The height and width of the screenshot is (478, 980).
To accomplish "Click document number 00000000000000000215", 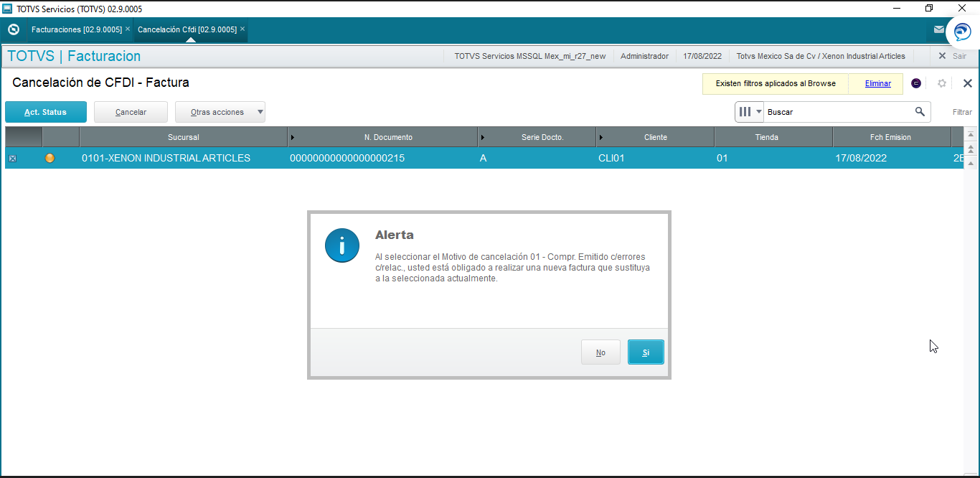I will [347, 158].
